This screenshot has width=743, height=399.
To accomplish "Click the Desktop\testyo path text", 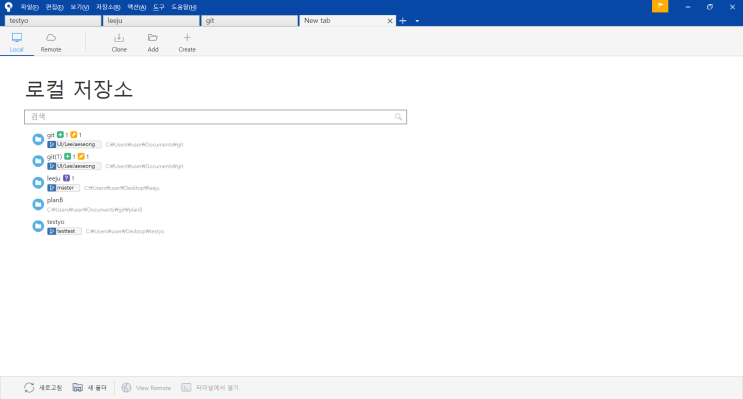I will pyautogui.click(x=125, y=231).
